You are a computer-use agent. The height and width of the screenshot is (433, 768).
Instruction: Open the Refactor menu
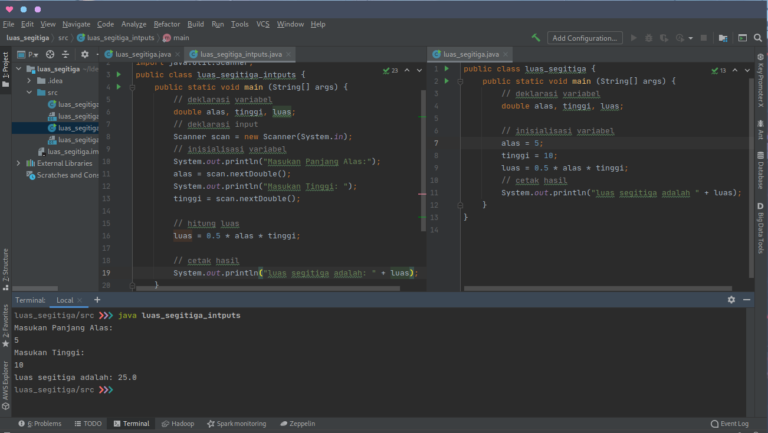coord(166,23)
